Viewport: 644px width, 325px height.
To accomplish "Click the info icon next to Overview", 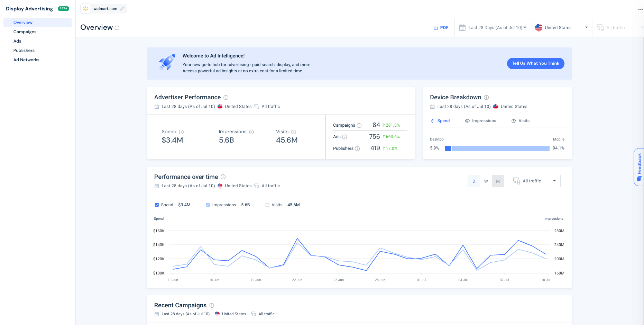I will (x=117, y=28).
